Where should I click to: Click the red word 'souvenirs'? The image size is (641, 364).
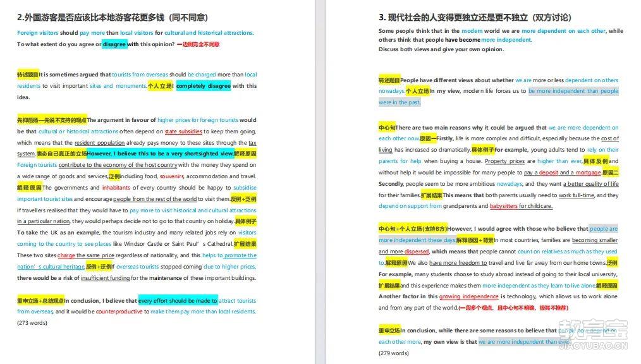coord(172,176)
